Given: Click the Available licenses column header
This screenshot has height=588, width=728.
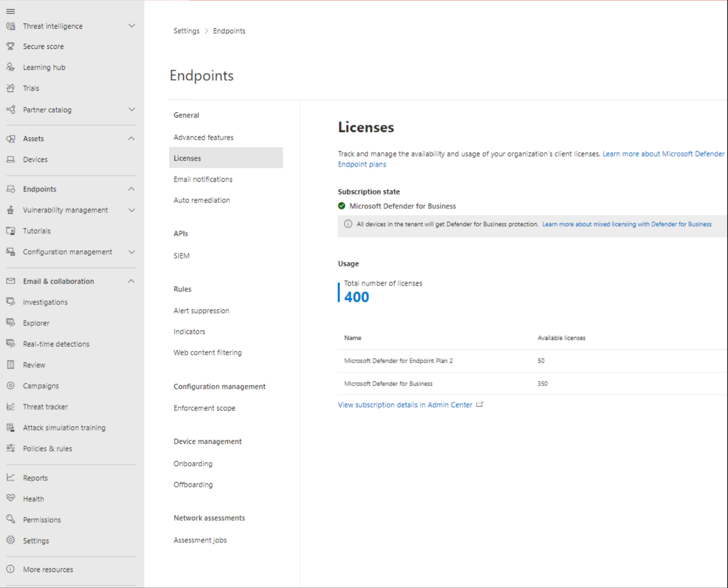Looking at the screenshot, I should (561, 338).
